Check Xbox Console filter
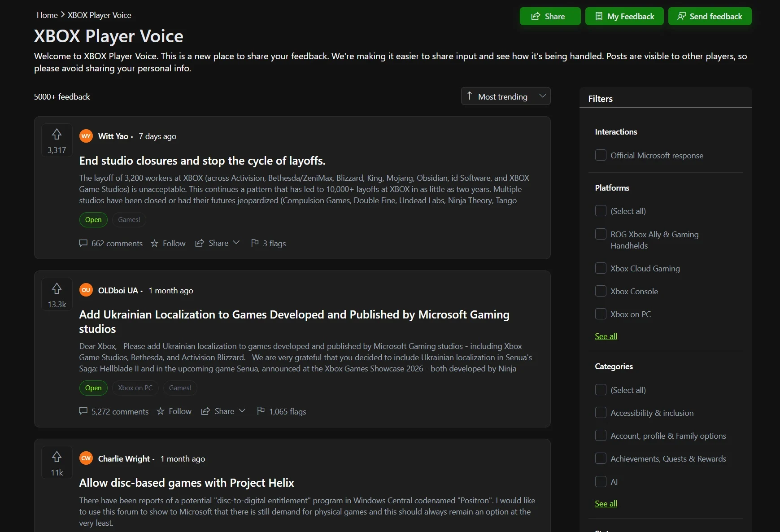 coord(601,291)
